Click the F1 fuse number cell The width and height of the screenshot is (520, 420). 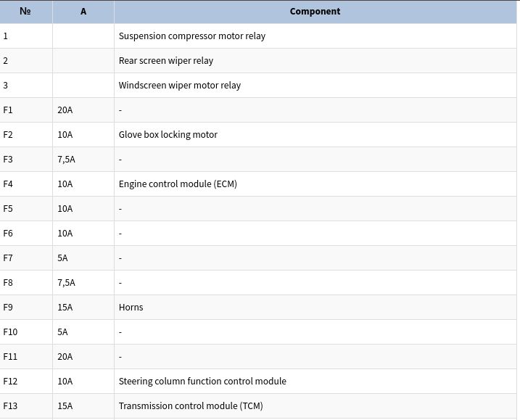(26, 110)
